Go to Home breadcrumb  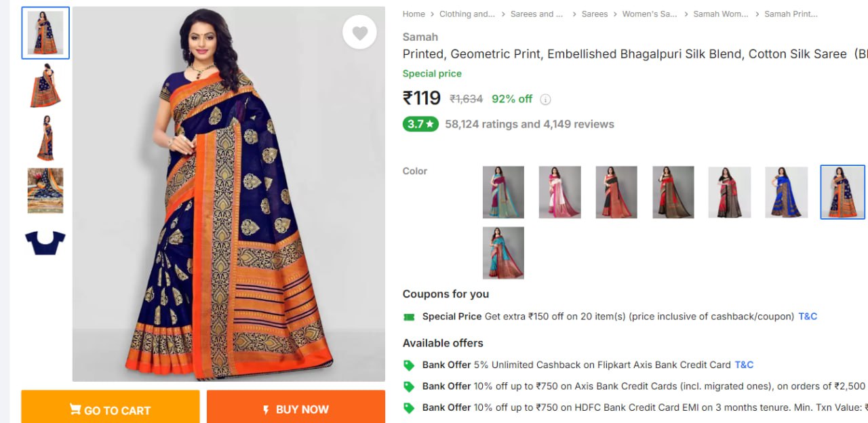414,14
